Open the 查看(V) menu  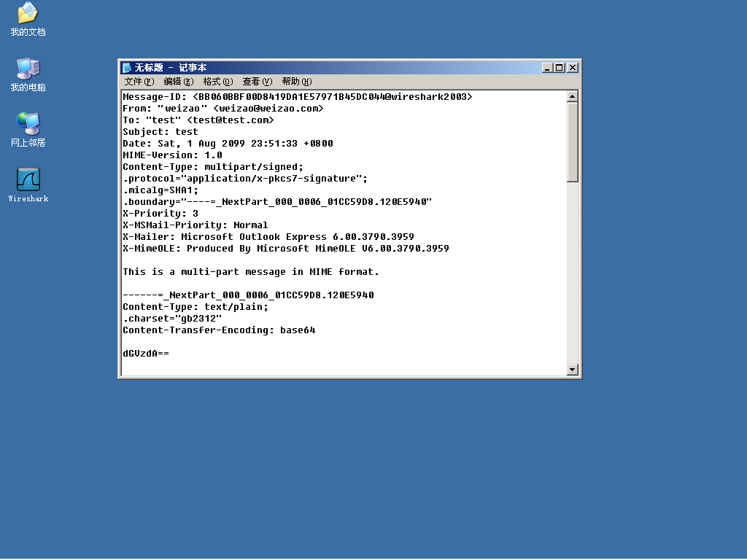[x=258, y=82]
